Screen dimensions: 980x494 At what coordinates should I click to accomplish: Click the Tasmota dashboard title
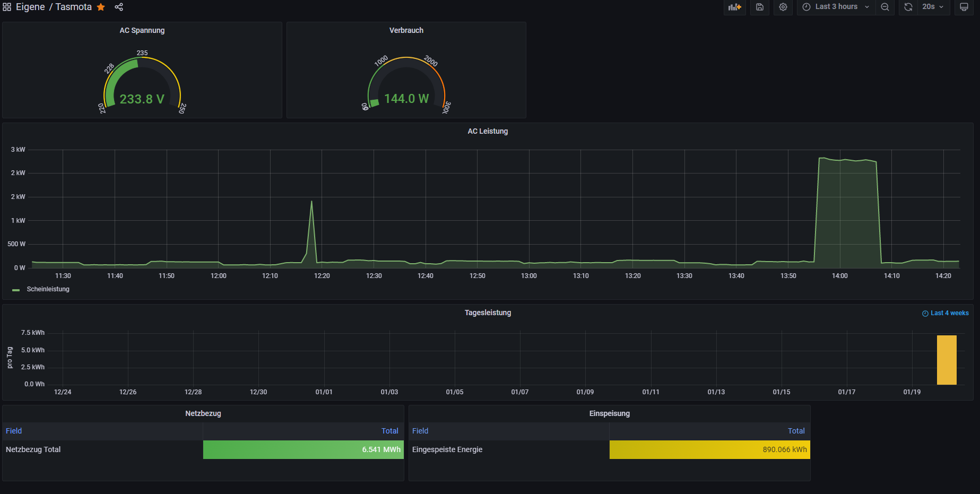click(x=73, y=7)
